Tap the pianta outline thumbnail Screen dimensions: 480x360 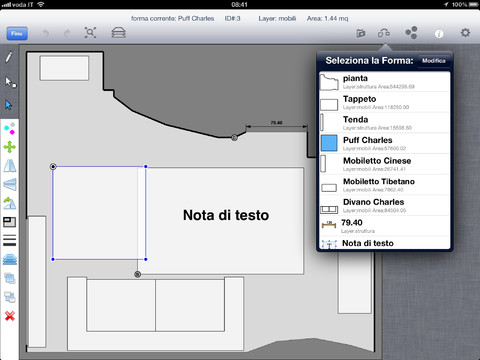(x=329, y=82)
